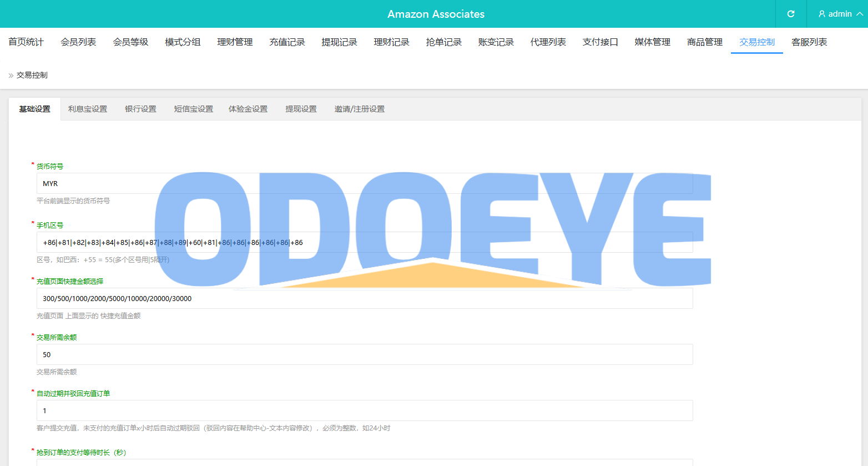Screen dimensions: 868x466
Task: Open 充值记录 in navigation
Action: [x=287, y=42]
